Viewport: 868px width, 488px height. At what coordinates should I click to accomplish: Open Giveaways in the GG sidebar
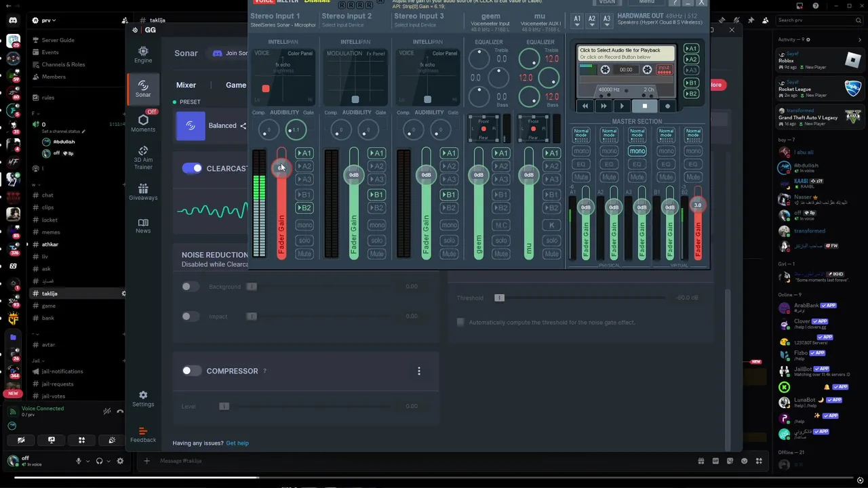(x=143, y=192)
